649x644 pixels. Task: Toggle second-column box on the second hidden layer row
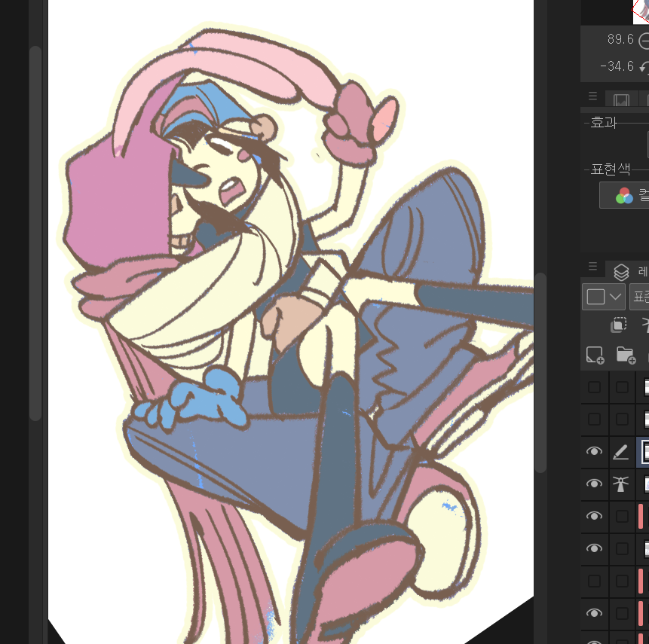(622, 419)
